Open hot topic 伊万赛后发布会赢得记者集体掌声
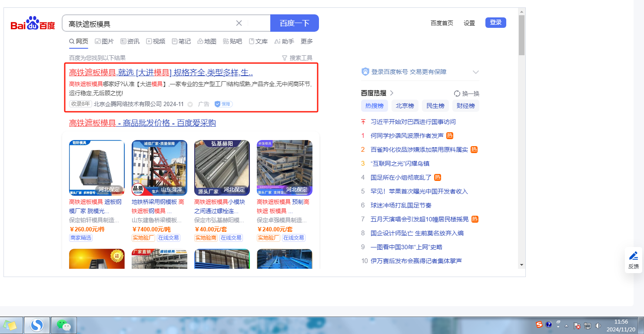 point(416,261)
